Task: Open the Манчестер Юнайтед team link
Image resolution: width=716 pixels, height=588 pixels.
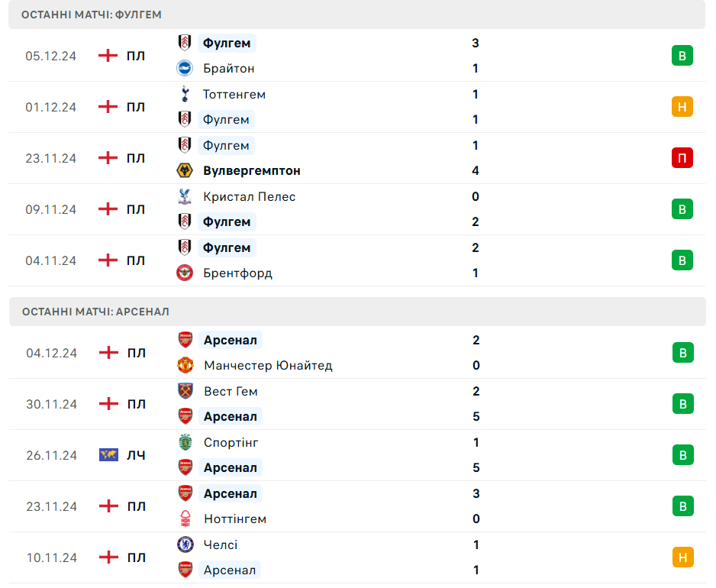Action: point(268,366)
